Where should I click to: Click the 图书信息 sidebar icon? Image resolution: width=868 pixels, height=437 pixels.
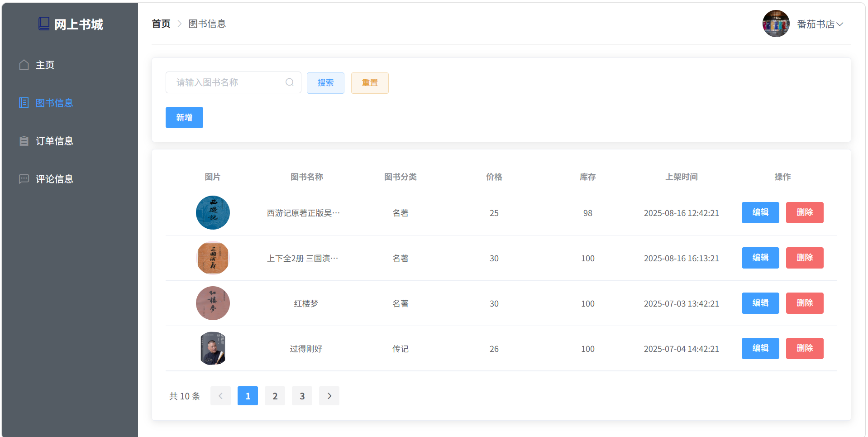pyautogui.click(x=24, y=103)
